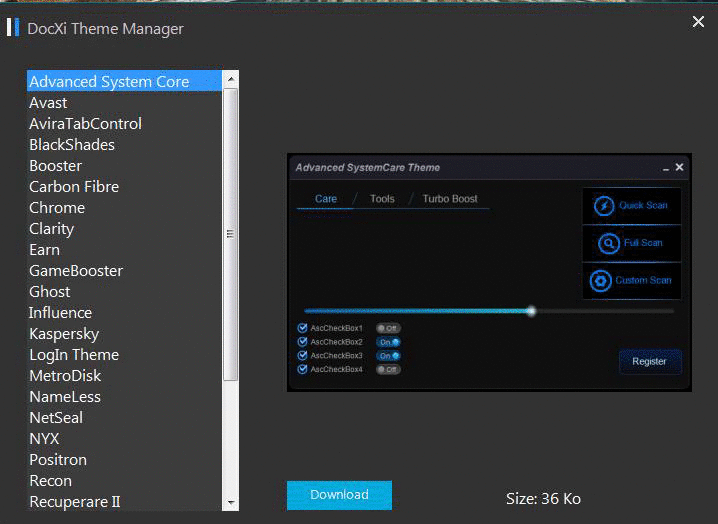Select the Clarity theme
The image size is (718, 524).
[x=125, y=229]
